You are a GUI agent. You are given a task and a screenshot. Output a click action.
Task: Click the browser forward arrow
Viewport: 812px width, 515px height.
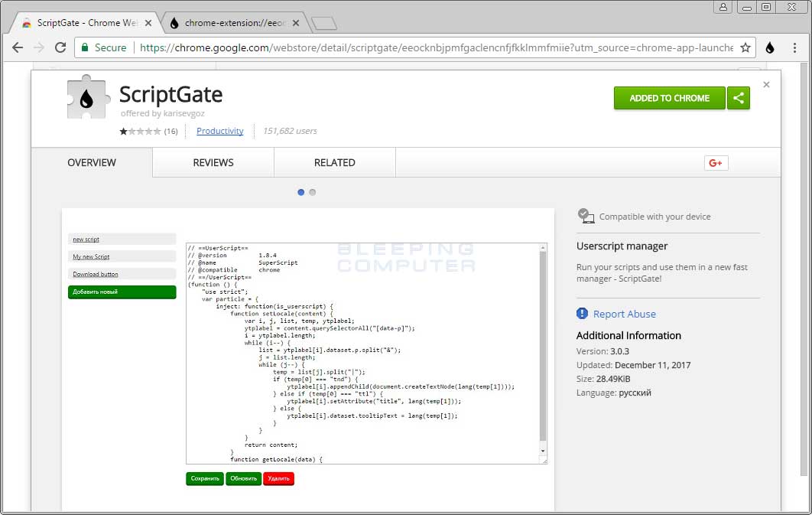click(39, 47)
